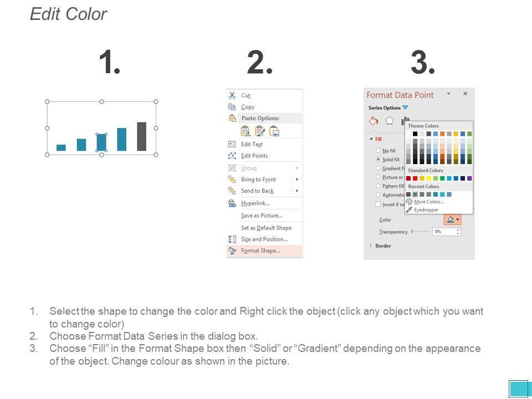Choose Format Shape from the context menu

click(260, 250)
